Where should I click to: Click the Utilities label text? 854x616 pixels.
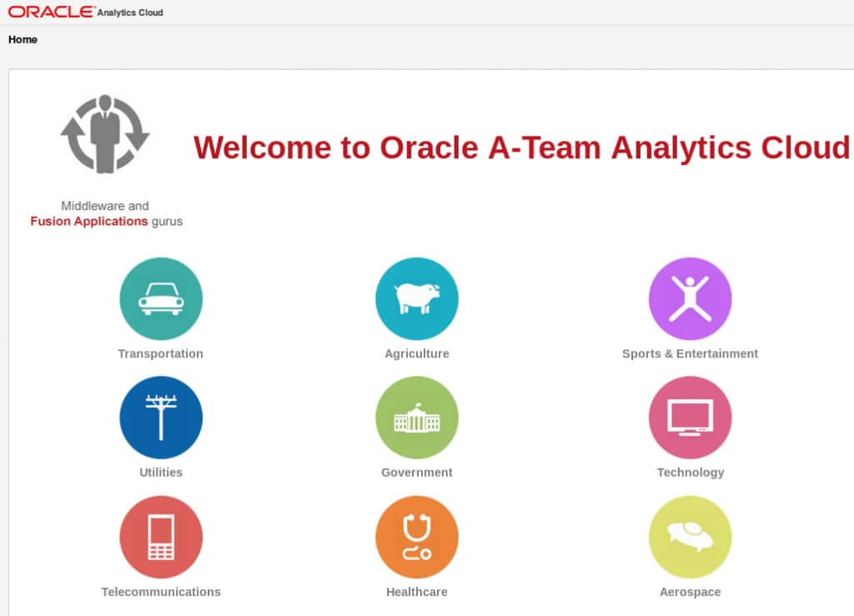pyautogui.click(x=161, y=472)
